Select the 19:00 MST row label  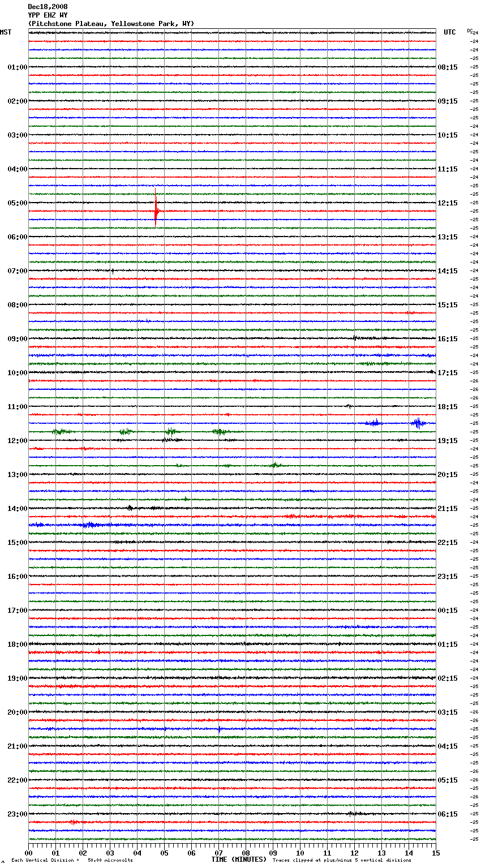[18, 678]
